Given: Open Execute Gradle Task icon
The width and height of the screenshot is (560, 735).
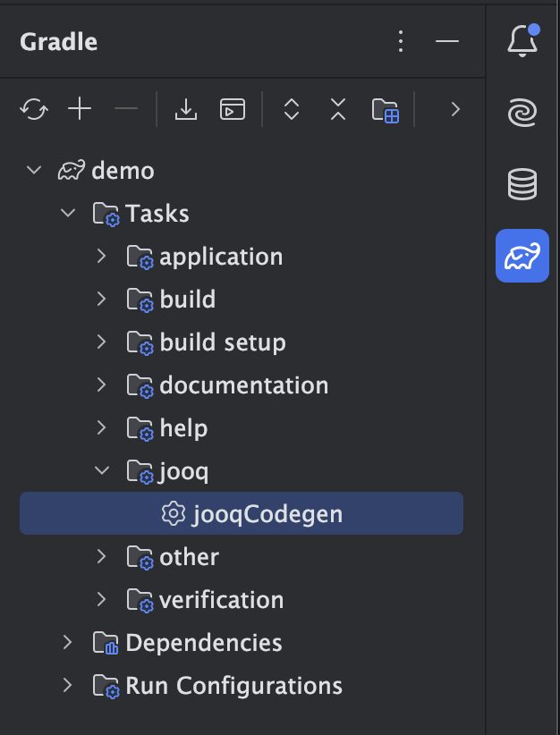Looking at the screenshot, I should (233, 109).
